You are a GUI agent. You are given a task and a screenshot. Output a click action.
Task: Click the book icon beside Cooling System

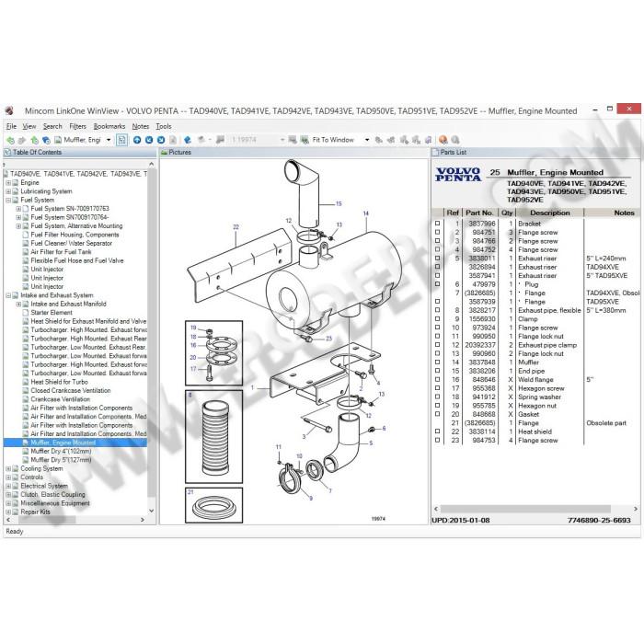click(x=16, y=468)
